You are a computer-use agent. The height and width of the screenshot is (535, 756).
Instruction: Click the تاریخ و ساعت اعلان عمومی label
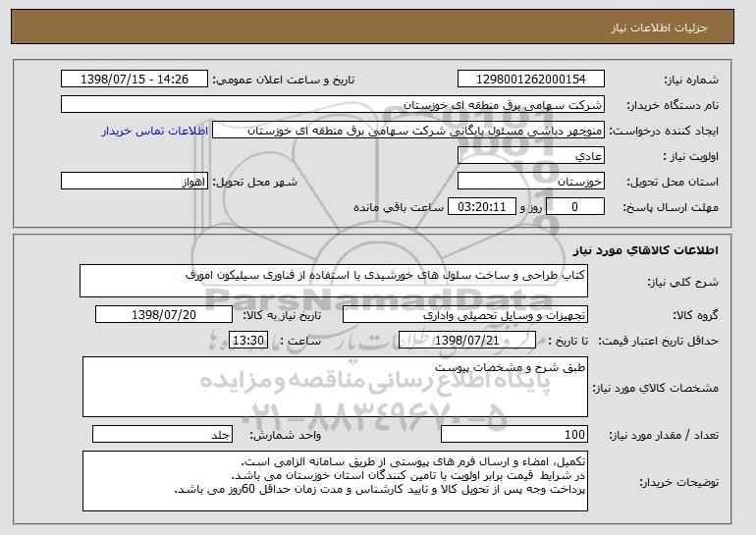284,80
